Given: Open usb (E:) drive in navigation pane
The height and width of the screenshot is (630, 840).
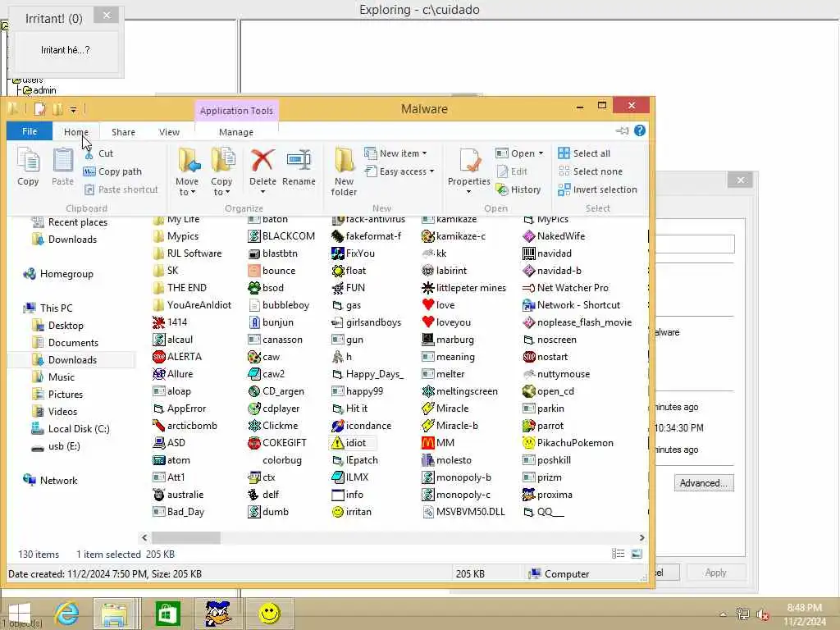Looking at the screenshot, I should (56, 446).
